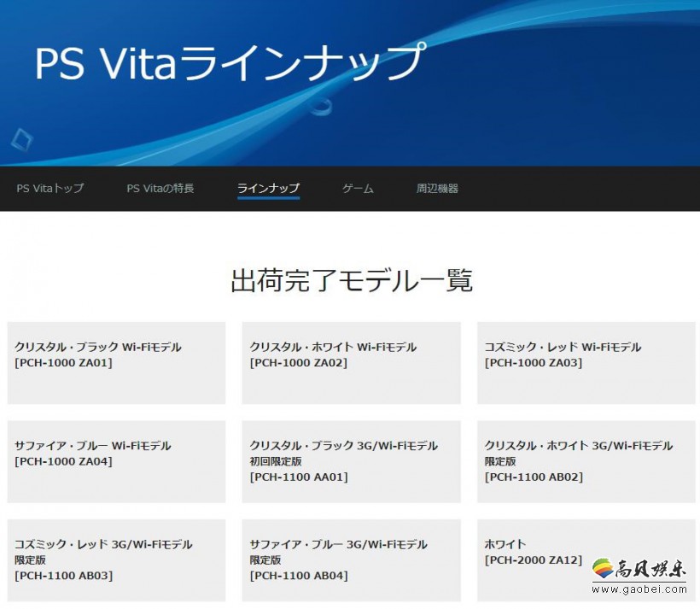
Task: Select the PCH-1100 AB02 クリスタル・ホワイト card
Action: [x=586, y=461]
